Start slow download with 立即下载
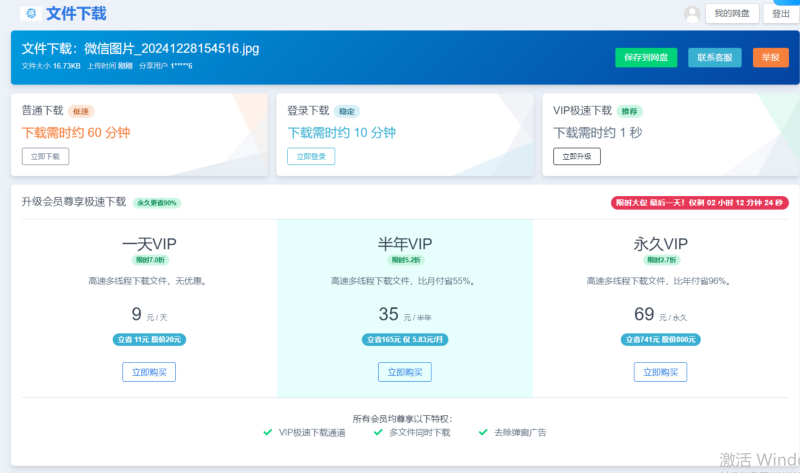The image size is (800, 473). pyautogui.click(x=45, y=157)
